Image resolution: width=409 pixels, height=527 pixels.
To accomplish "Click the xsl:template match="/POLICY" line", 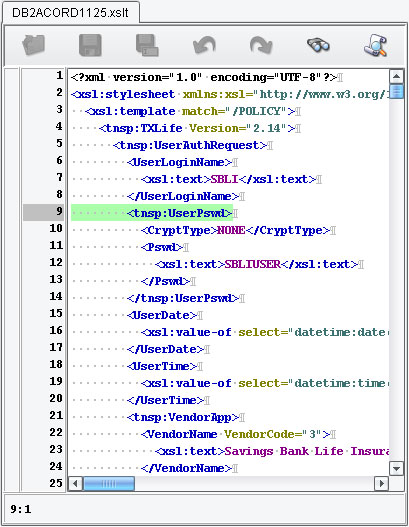I will pos(190,112).
